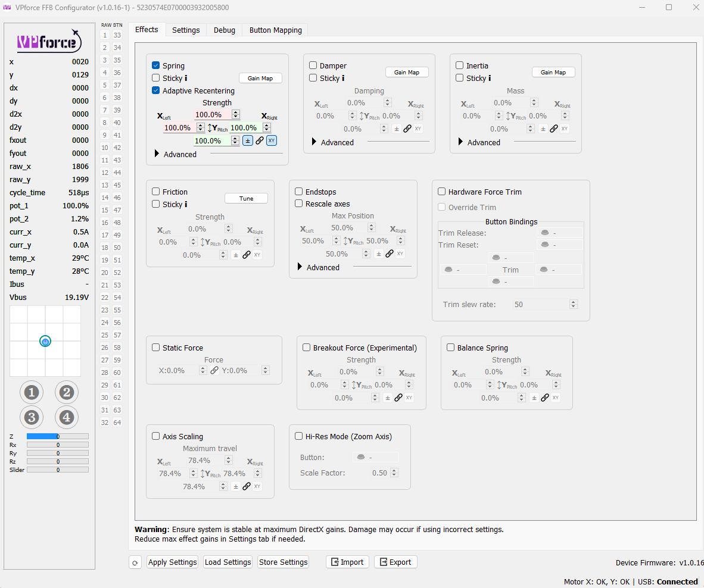Click the joystick position XY grid
The width and height of the screenshot is (704, 588).
pos(45,341)
